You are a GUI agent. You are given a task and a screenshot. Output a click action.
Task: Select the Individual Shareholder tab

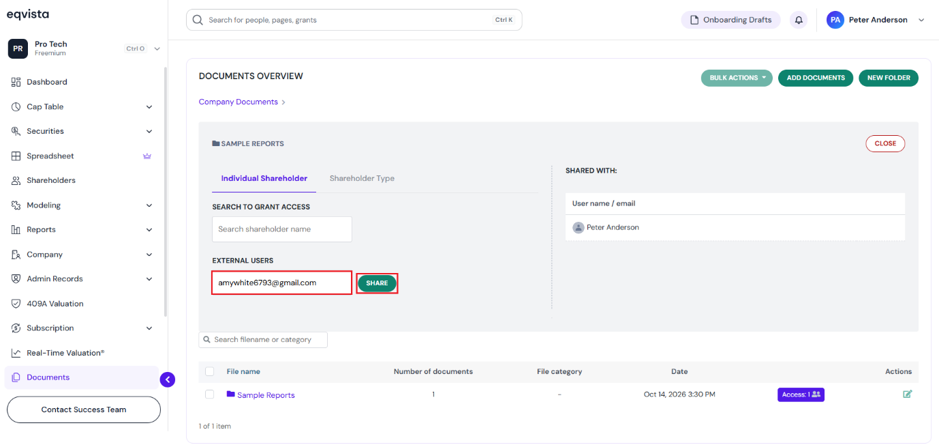click(264, 178)
